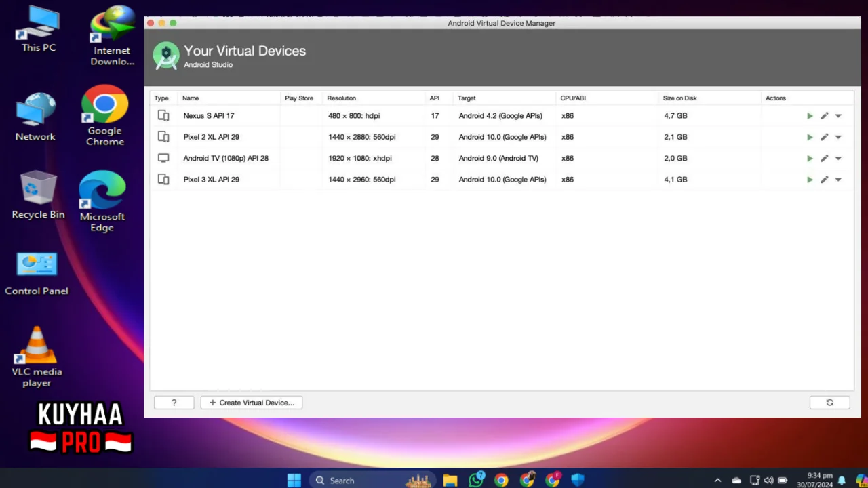This screenshot has height=488, width=868.
Task: Open more actions for Pixel 2 XL API 29
Action: point(838,137)
